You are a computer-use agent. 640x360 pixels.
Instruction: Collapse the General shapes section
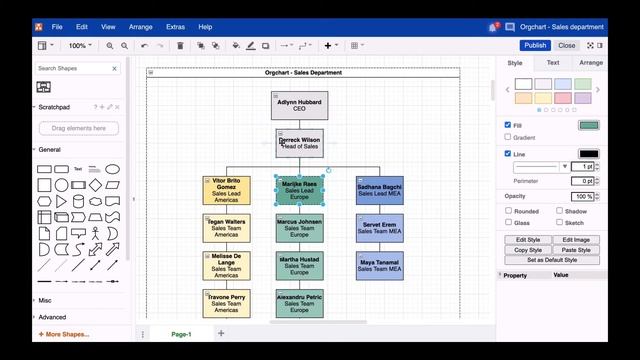point(49,150)
